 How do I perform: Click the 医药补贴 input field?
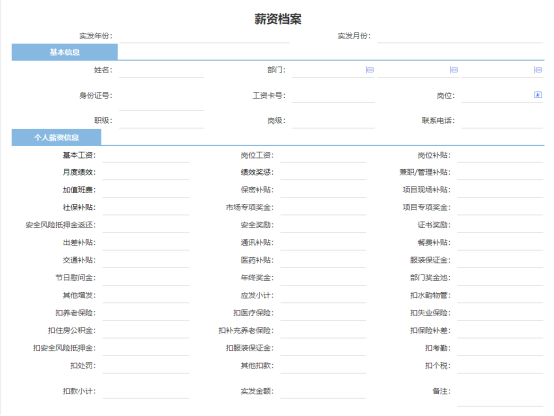click(323, 261)
